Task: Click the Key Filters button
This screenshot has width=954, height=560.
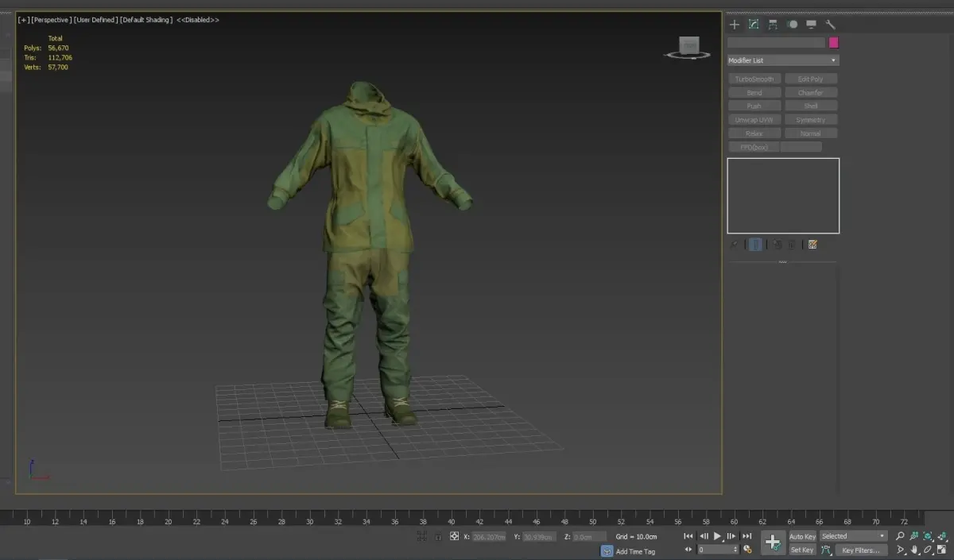Action: pyautogui.click(x=861, y=550)
